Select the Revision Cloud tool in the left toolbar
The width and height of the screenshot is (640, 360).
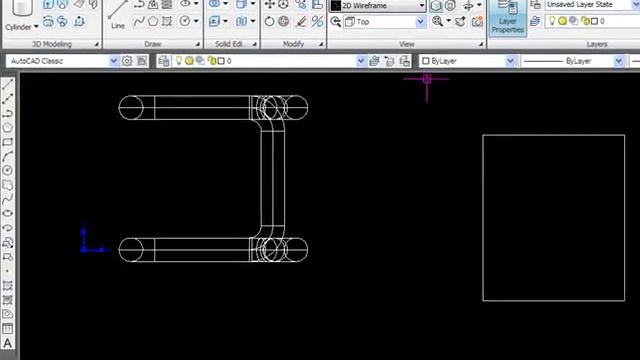8,185
